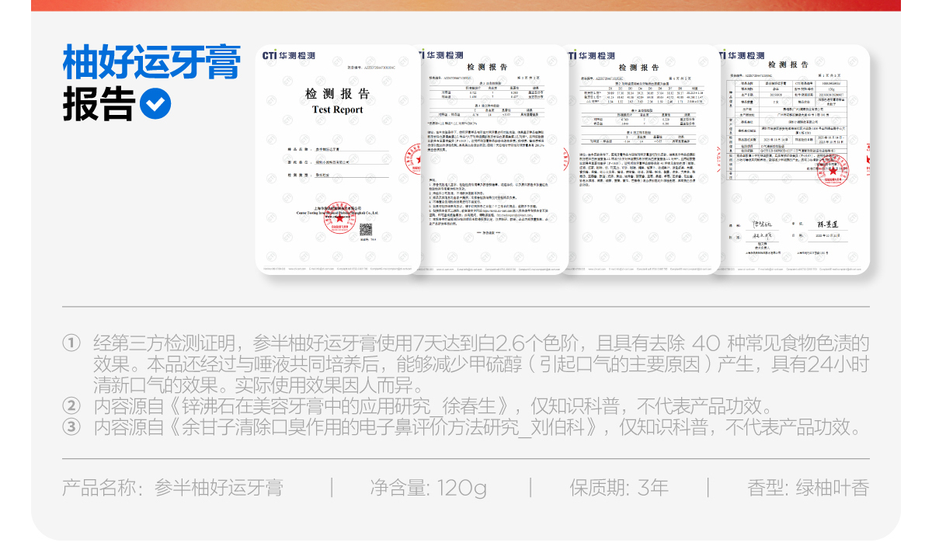The image size is (932, 560).
Task: Click the 保质期: 3年 specification
Action: (618, 488)
